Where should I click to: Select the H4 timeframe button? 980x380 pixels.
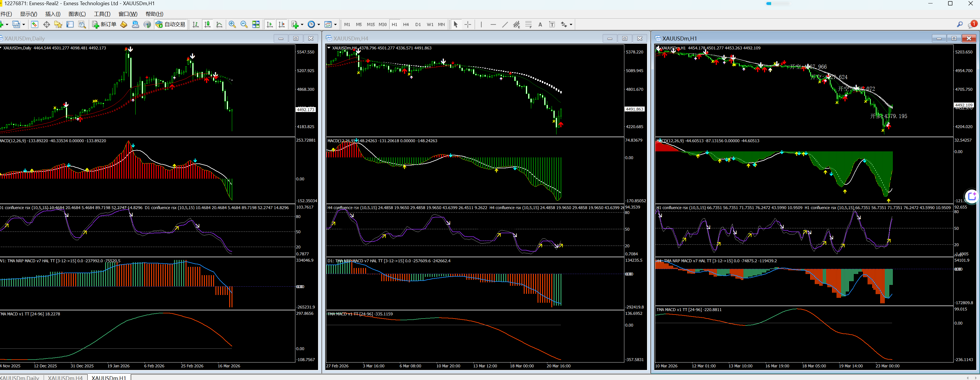pyautogui.click(x=406, y=24)
